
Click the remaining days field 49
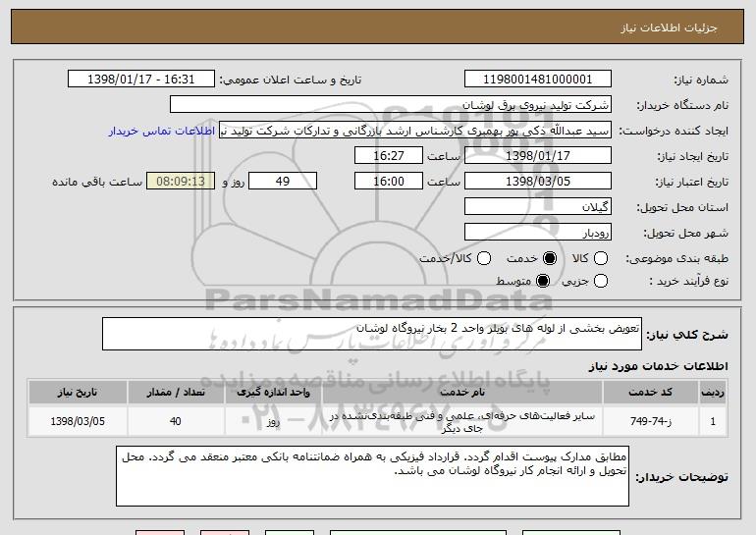pyautogui.click(x=283, y=182)
